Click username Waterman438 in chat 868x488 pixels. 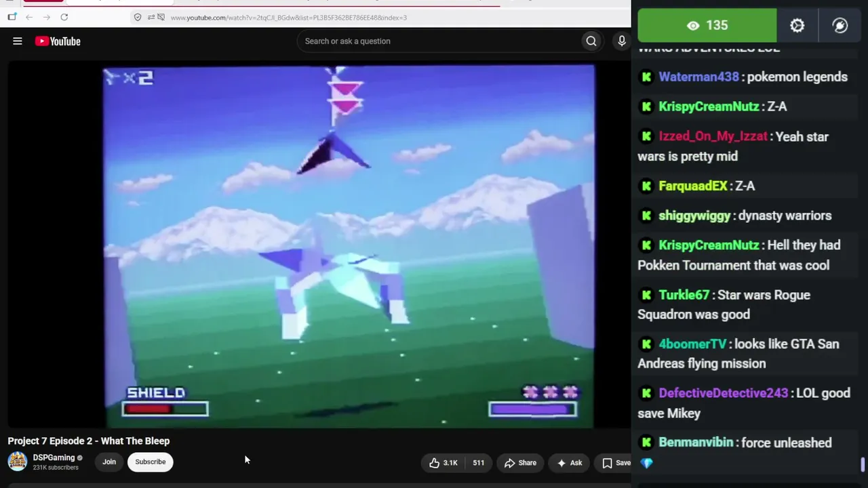699,77
